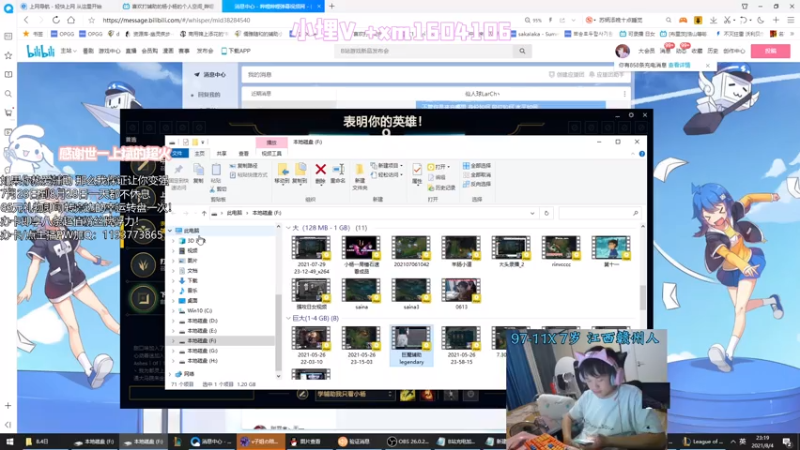This screenshot has height=450, width=800.
Task: Click the Windows Start button
Action: 9,441
